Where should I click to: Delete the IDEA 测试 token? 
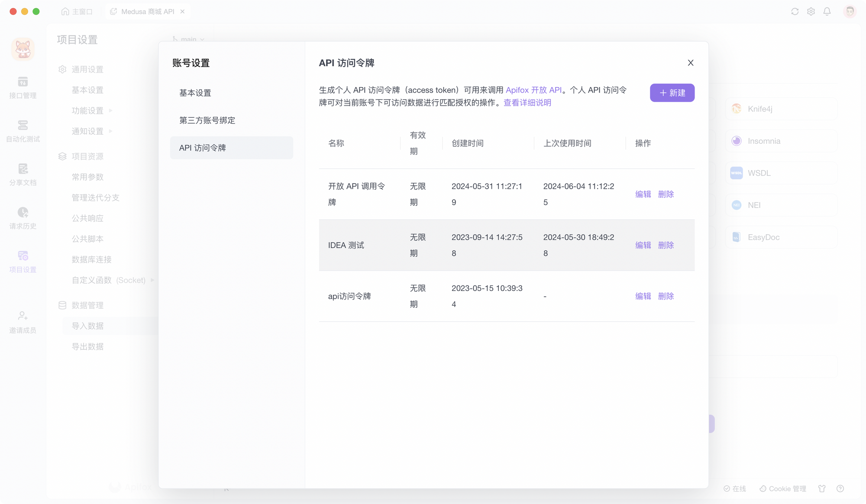tap(666, 245)
